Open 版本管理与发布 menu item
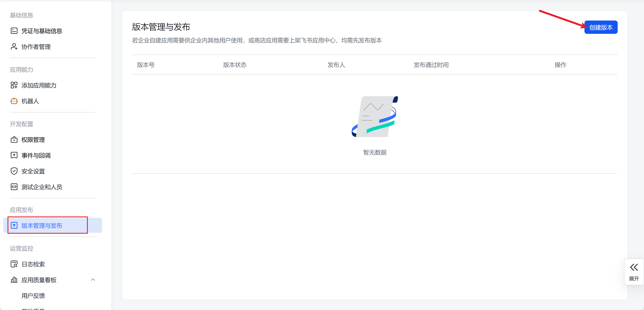This screenshot has height=310, width=644. (42, 226)
